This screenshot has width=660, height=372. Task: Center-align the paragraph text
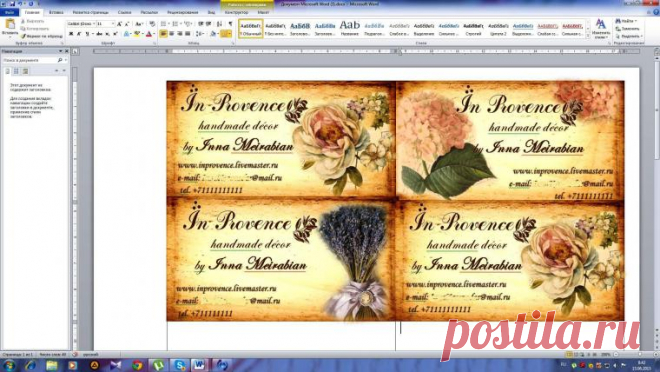coord(172,34)
